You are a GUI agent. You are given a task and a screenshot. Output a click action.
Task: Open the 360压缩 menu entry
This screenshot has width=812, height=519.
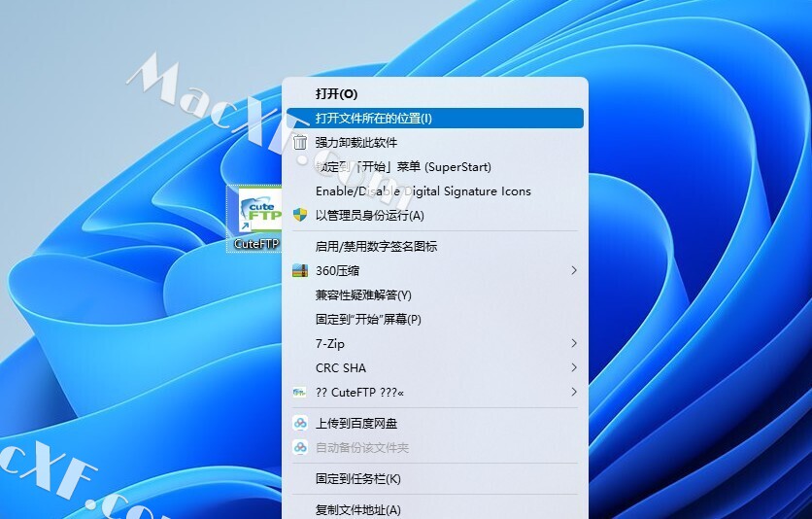point(435,270)
